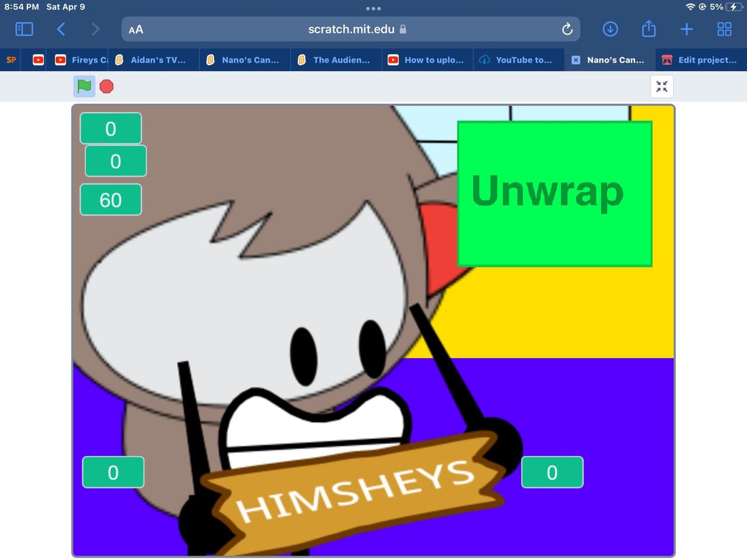Click the green Unwrap button

pos(554,194)
